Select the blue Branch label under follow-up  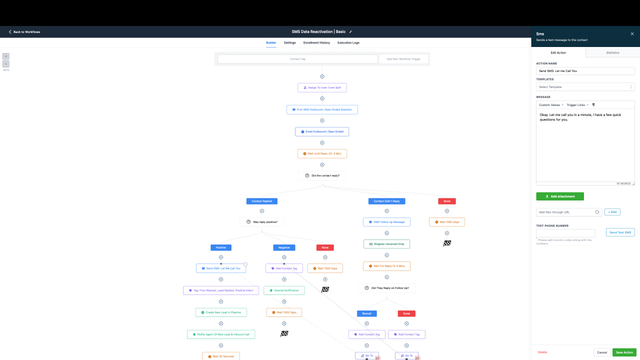pyautogui.click(x=367, y=314)
